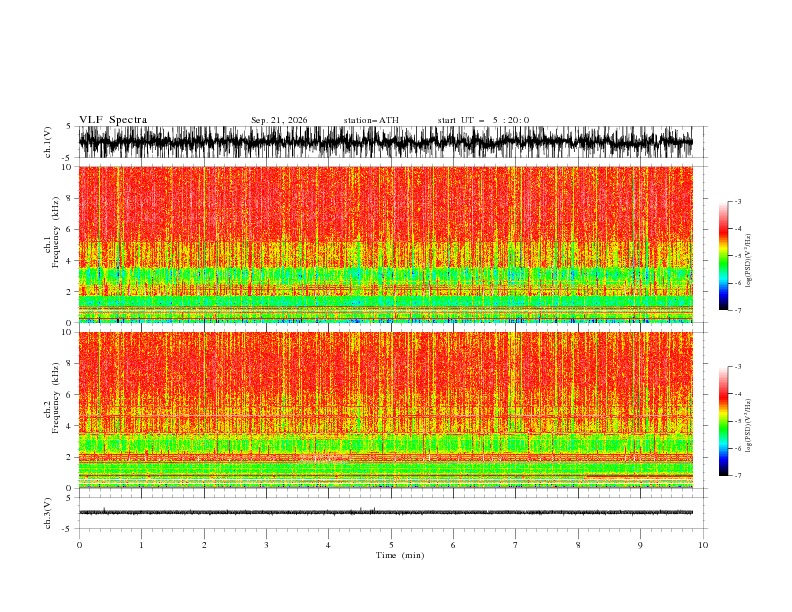Click the ch.1 colorbar near the top spectrogram
792x612 pixels.
(723, 256)
